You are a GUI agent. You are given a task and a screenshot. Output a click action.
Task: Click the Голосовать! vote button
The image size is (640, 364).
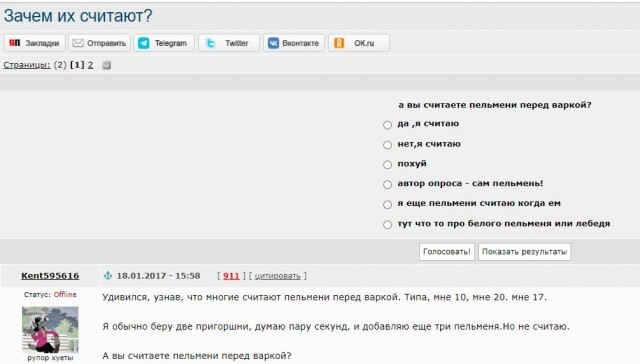(x=447, y=252)
